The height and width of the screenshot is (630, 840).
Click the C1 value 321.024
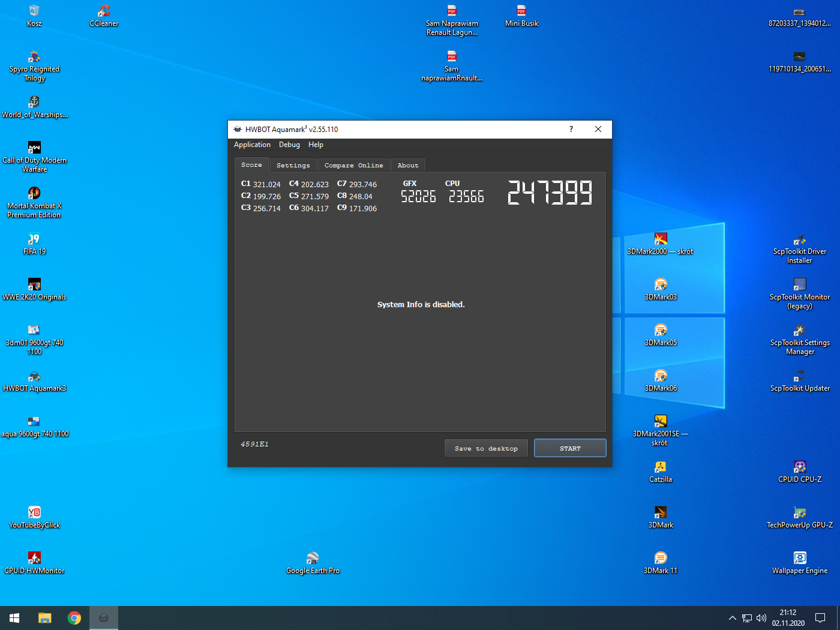click(x=266, y=184)
